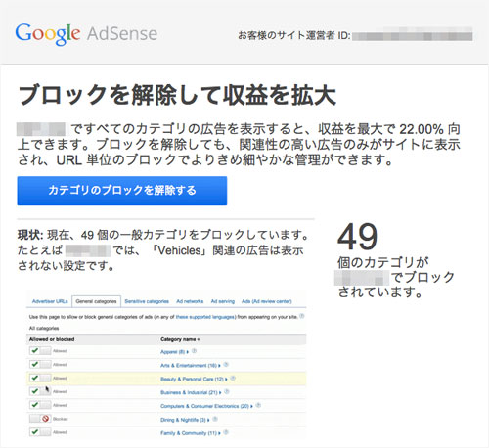Toggle the Allowed switch for Family & Community

click(40, 432)
